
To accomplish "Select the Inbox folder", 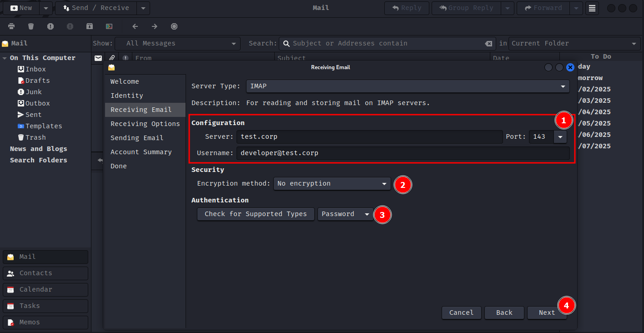I will tap(35, 69).
